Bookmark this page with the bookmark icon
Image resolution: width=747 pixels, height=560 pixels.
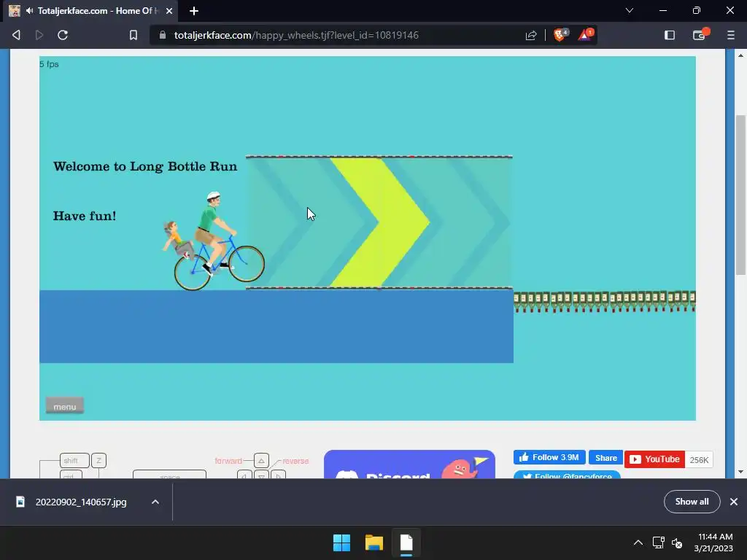[133, 35]
